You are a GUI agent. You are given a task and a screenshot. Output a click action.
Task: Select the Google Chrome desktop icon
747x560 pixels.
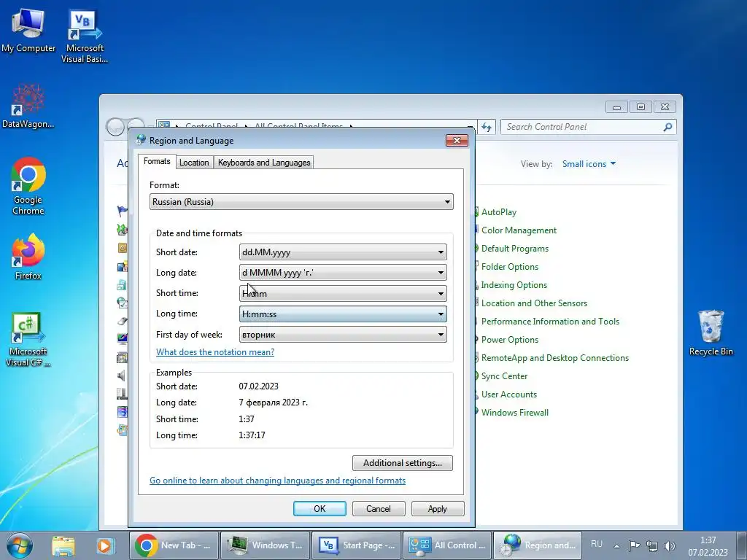pos(28,186)
